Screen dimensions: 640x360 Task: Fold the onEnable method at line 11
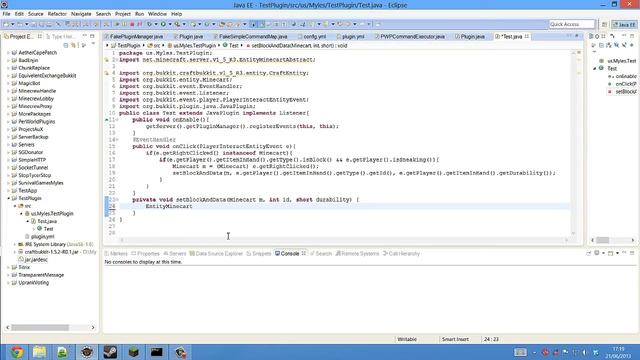pos(117,120)
